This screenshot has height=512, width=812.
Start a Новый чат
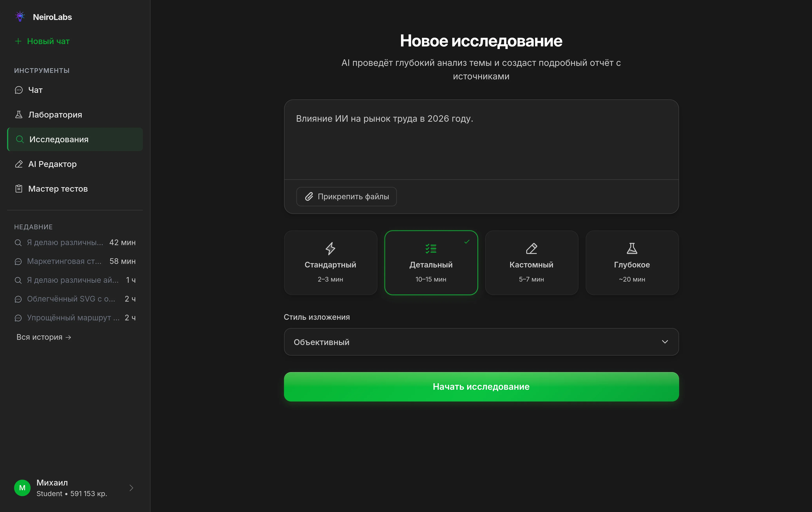[x=48, y=41]
